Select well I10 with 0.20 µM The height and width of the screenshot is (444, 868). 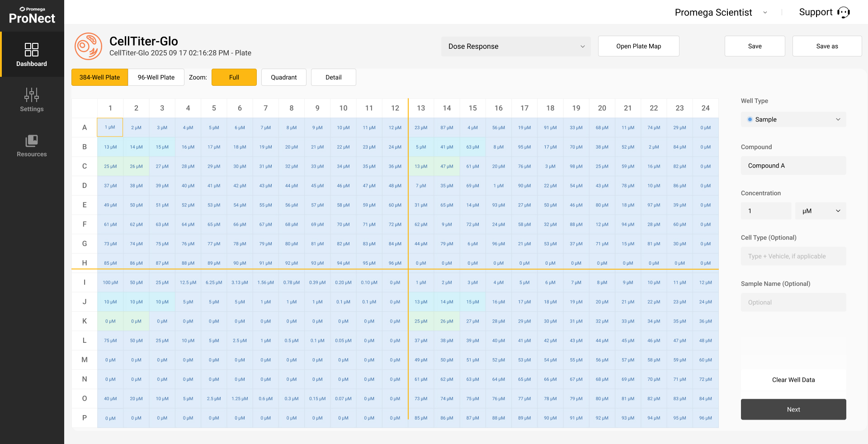coord(343,283)
